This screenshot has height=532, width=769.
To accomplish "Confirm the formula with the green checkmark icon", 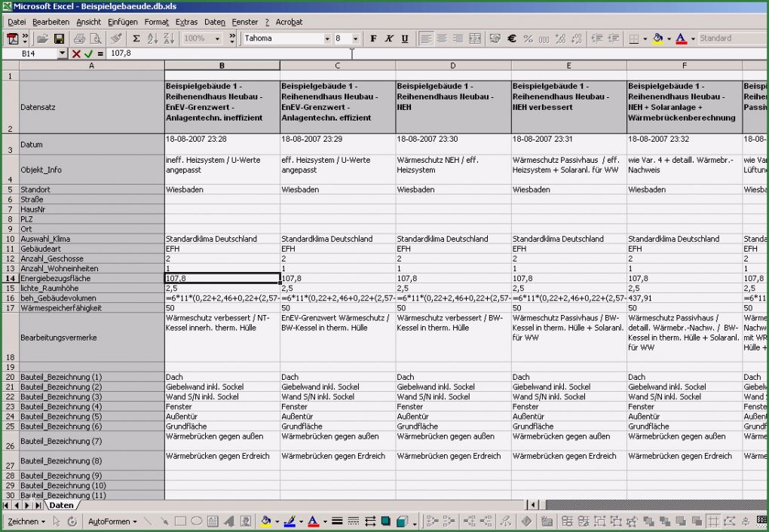I will click(89, 53).
